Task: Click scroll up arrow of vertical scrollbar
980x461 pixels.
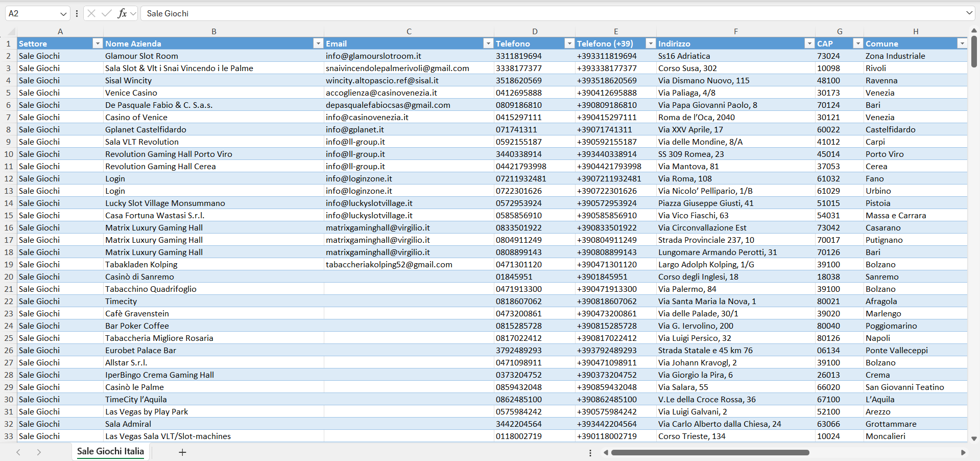Action: click(x=974, y=31)
